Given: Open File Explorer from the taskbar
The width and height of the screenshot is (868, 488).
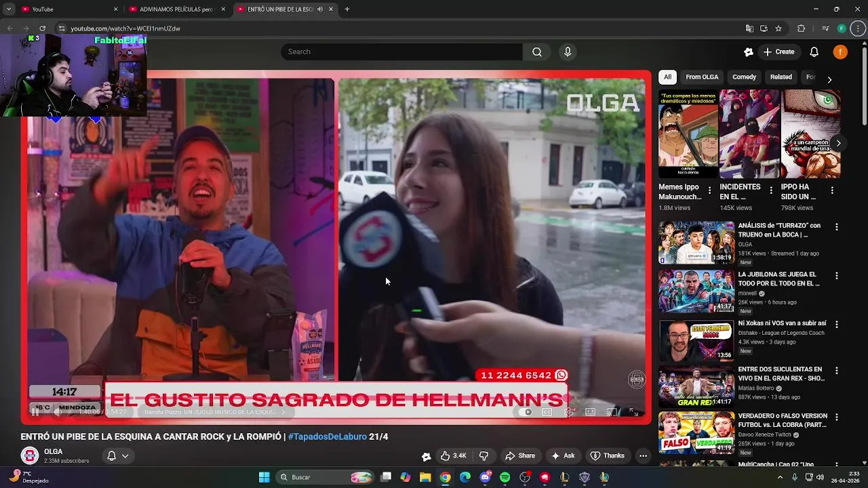Looking at the screenshot, I should (x=425, y=477).
